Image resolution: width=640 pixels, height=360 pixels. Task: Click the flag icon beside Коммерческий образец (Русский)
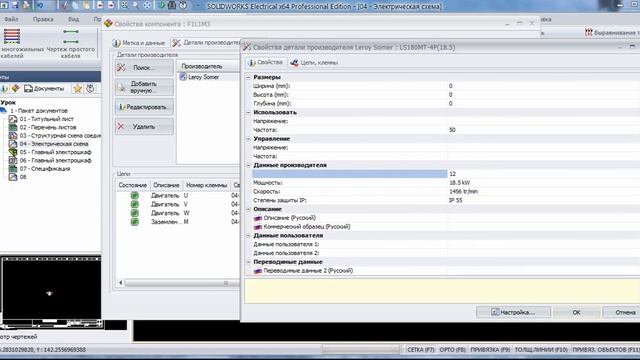258,227
